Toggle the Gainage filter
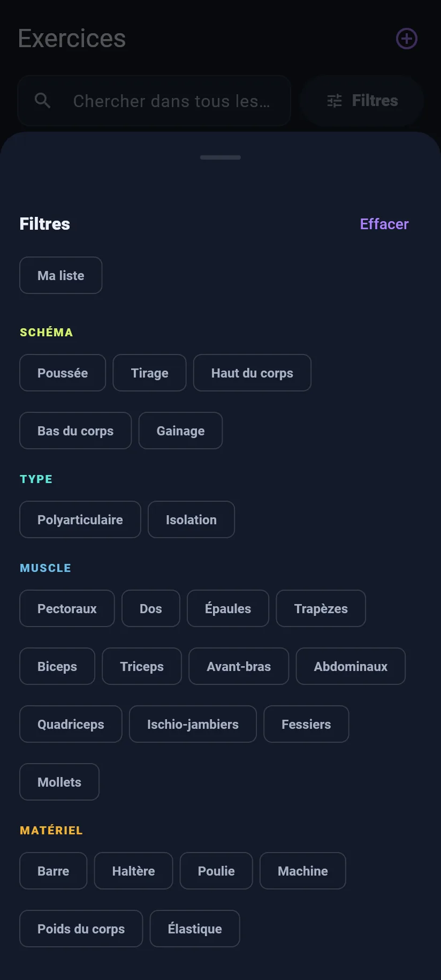Viewport: 441px width, 980px height. tap(180, 431)
